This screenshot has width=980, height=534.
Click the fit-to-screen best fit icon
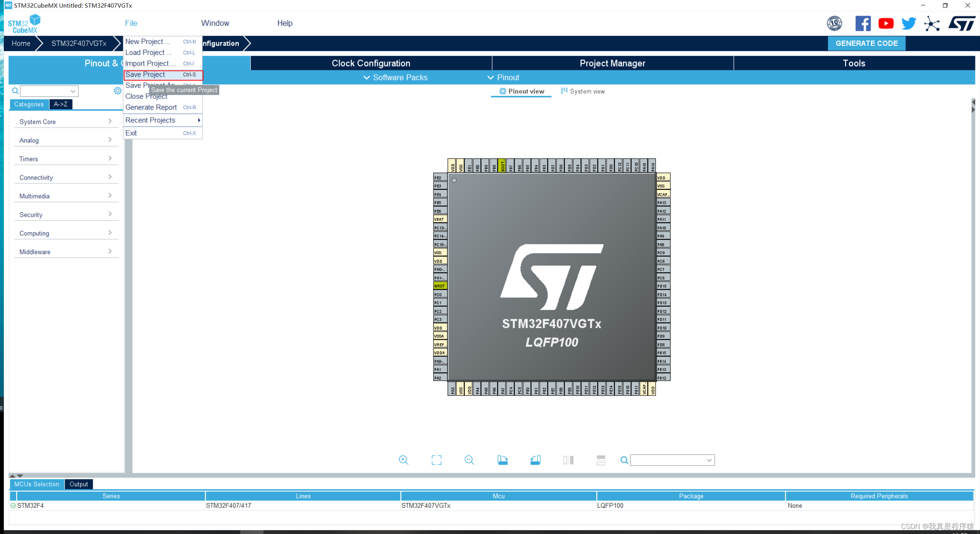(x=437, y=460)
